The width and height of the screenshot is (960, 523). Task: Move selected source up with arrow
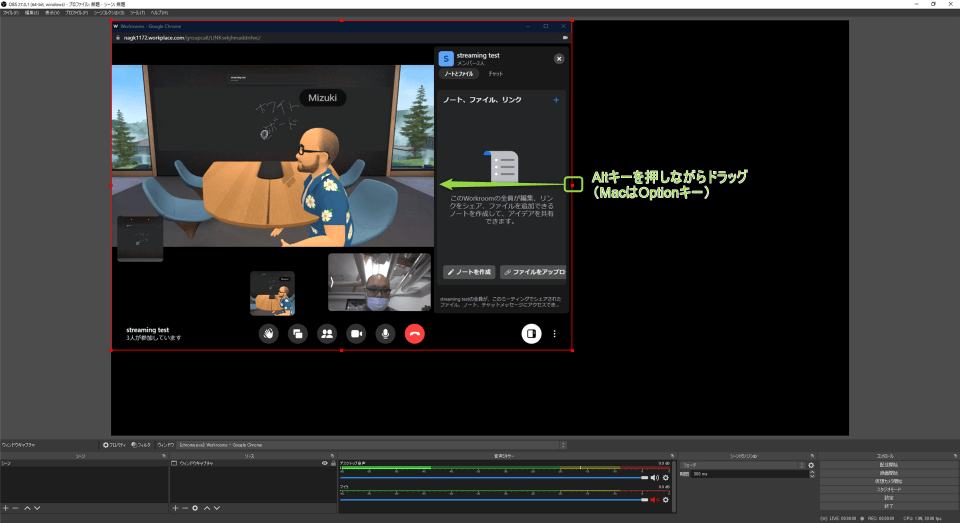click(x=206, y=508)
